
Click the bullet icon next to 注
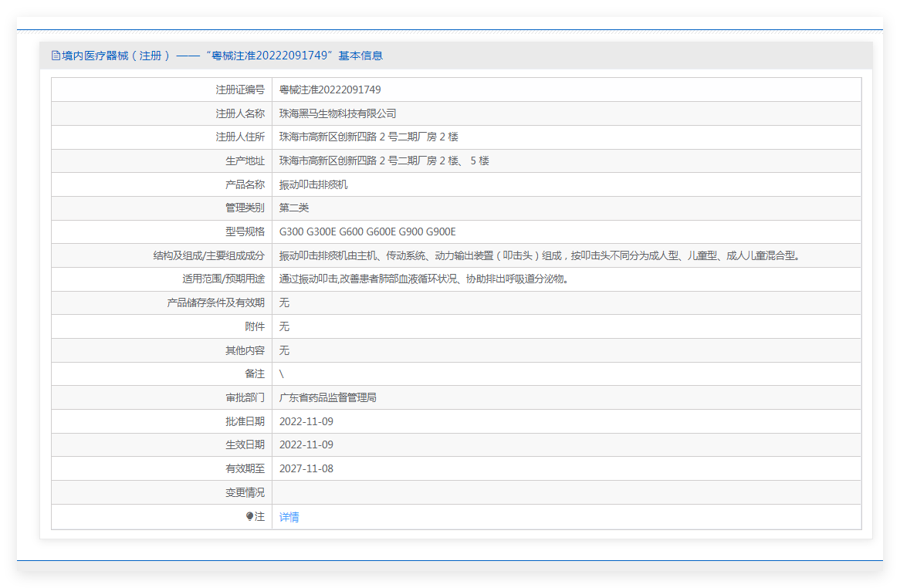pyautogui.click(x=249, y=517)
